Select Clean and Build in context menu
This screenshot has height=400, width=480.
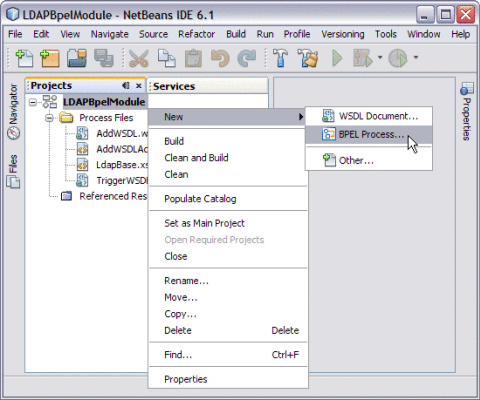pyautogui.click(x=228, y=158)
